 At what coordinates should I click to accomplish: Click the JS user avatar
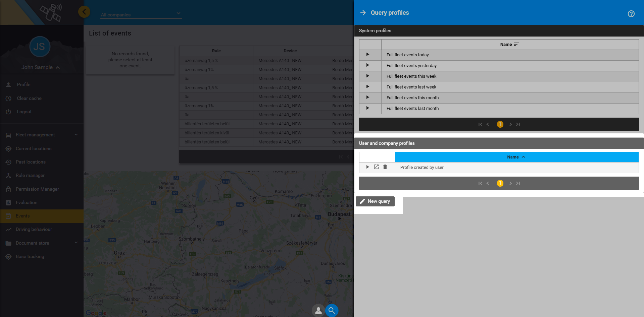[x=40, y=47]
